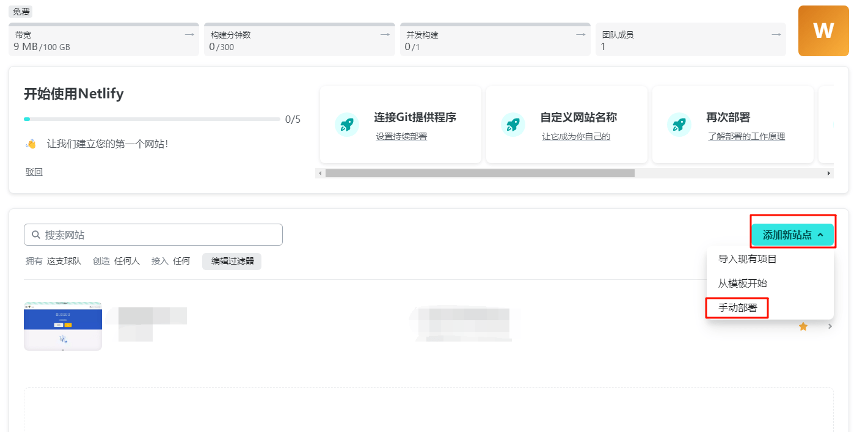
Task: Click the 这支球队 owner filter value
Action: (x=64, y=261)
